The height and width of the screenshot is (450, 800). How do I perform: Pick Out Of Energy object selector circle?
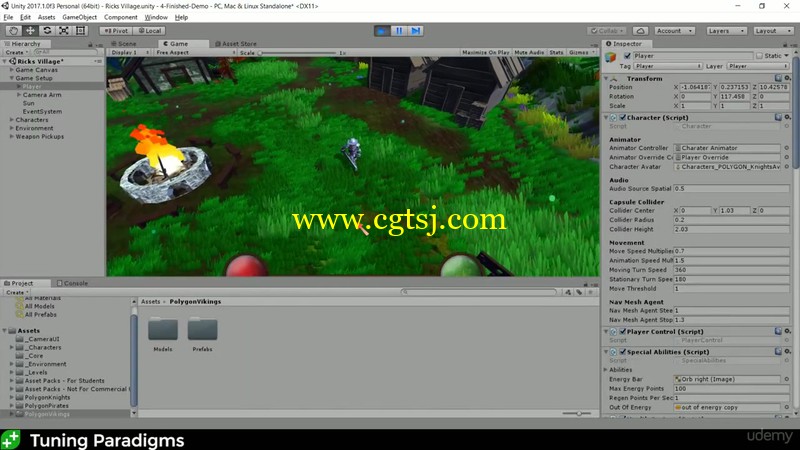click(786, 407)
